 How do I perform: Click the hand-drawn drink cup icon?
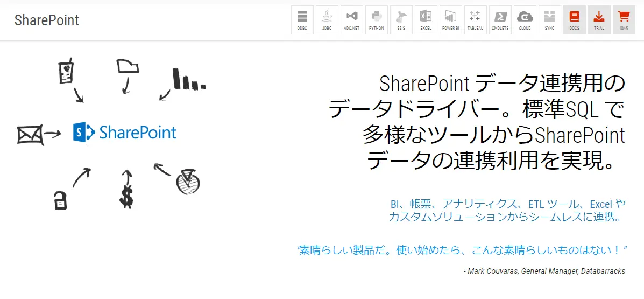pos(66,71)
